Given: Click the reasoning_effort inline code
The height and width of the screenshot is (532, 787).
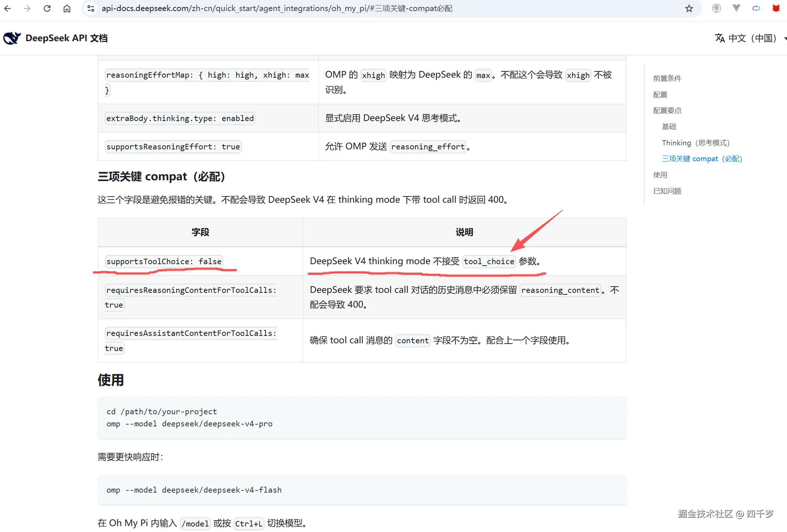Looking at the screenshot, I should click(428, 146).
